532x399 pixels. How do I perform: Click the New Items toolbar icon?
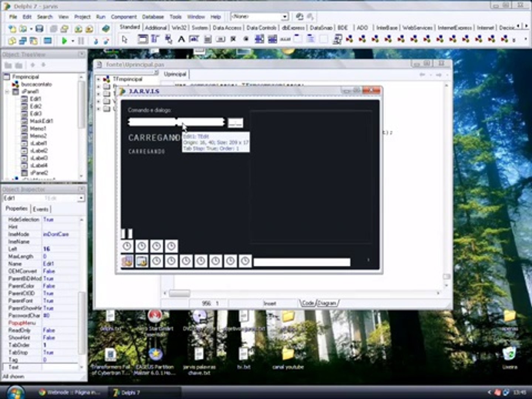(12, 28)
